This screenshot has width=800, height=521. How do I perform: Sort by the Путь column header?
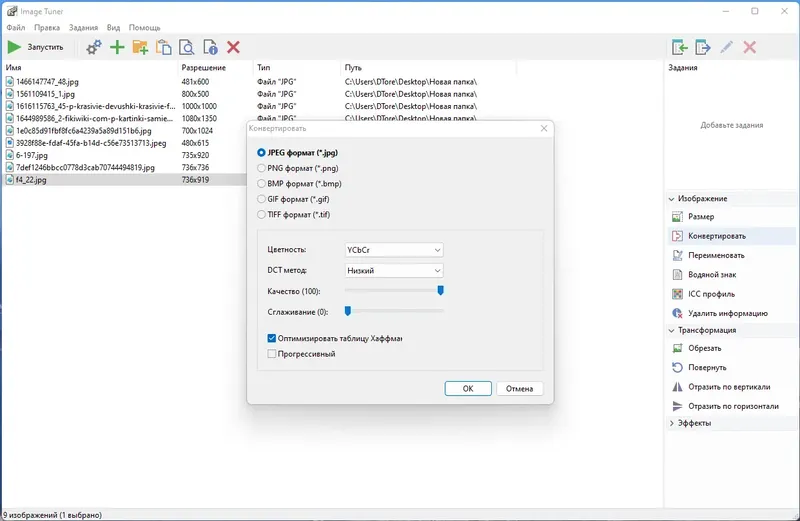[428, 67]
